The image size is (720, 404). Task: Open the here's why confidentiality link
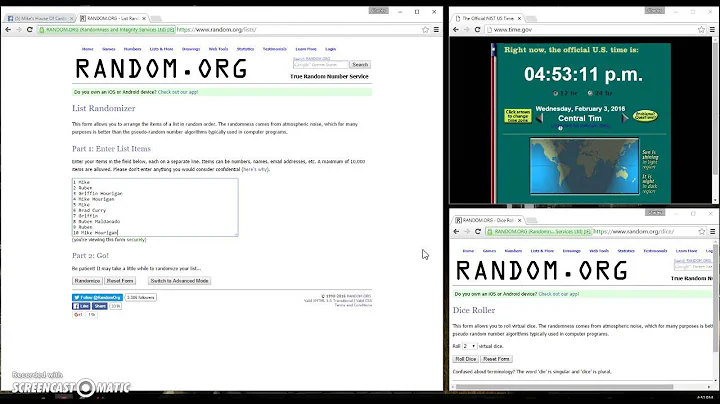[x=255, y=169]
